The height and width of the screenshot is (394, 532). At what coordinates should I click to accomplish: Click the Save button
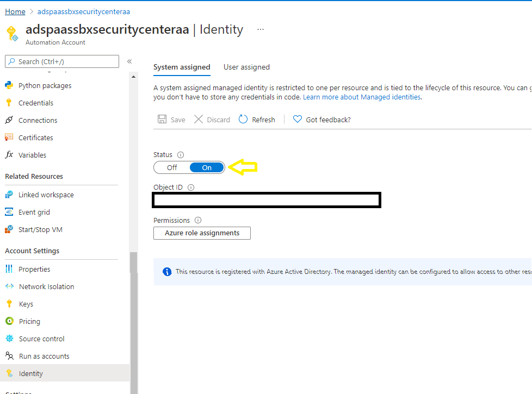coord(171,120)
